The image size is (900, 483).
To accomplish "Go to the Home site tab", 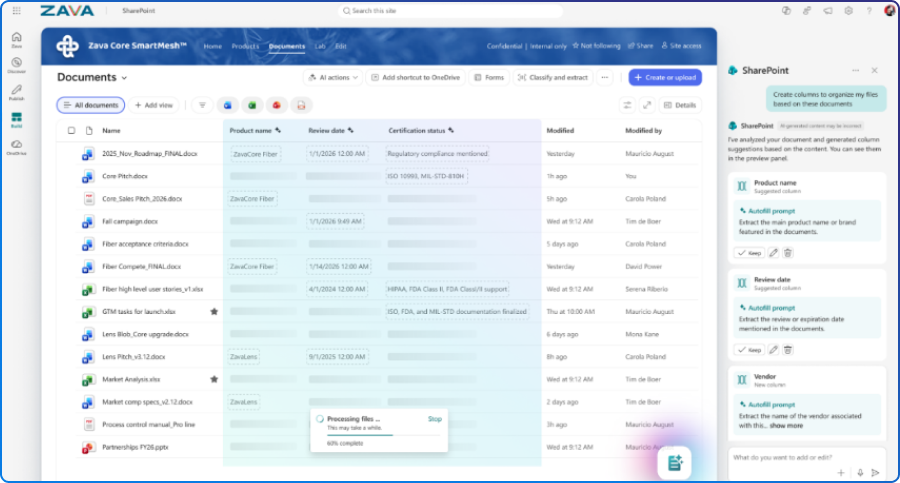I will pyautogui.click(x=212, y=46).
